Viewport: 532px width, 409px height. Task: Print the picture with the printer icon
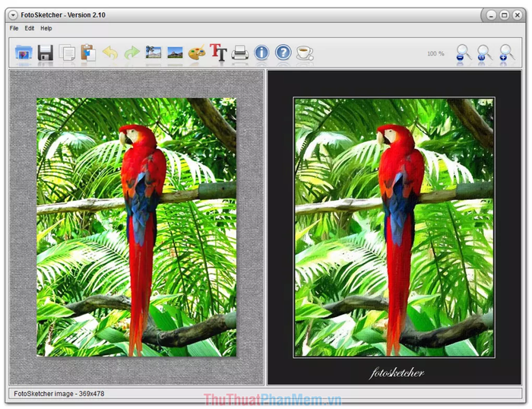click(240, 52)
